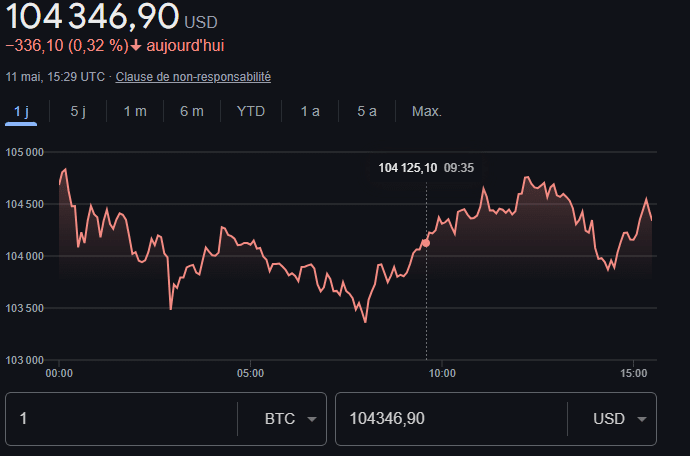Click the chart peak near 00:00

click(x=65, y=169)
